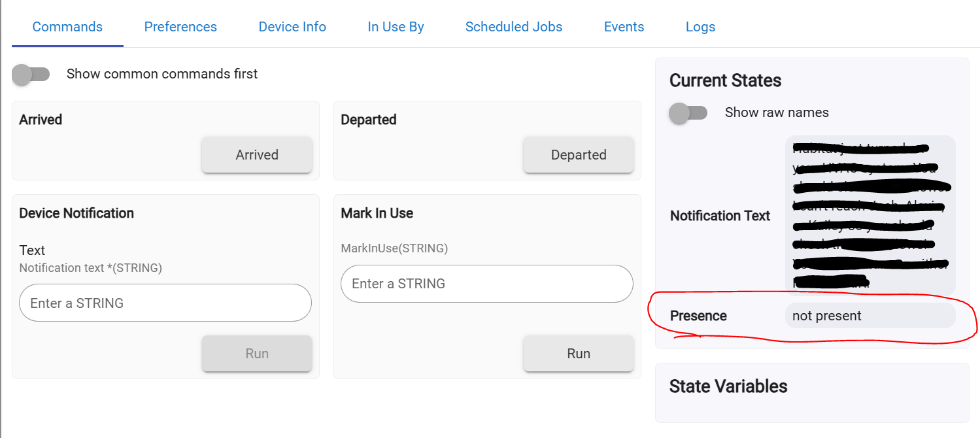Open the Device Info tab
This screenshot has height=438, width=980.
pos(292,27)
